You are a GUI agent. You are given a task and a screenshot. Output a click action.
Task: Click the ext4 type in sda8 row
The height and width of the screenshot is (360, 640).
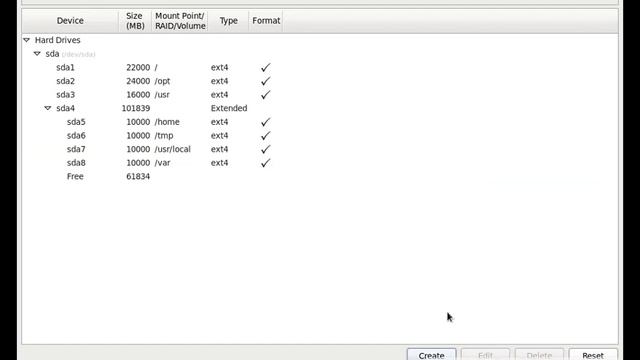(220, 162)
